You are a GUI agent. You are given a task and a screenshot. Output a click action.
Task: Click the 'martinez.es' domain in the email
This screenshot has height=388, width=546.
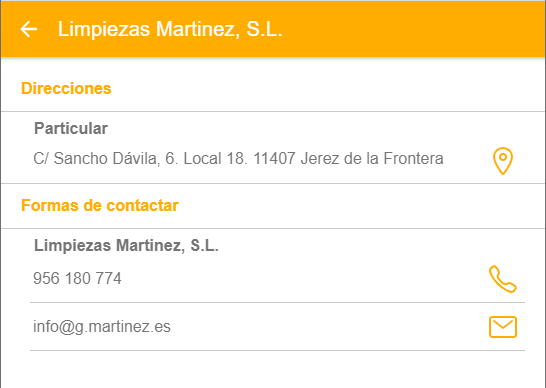[x=130, y=326]
